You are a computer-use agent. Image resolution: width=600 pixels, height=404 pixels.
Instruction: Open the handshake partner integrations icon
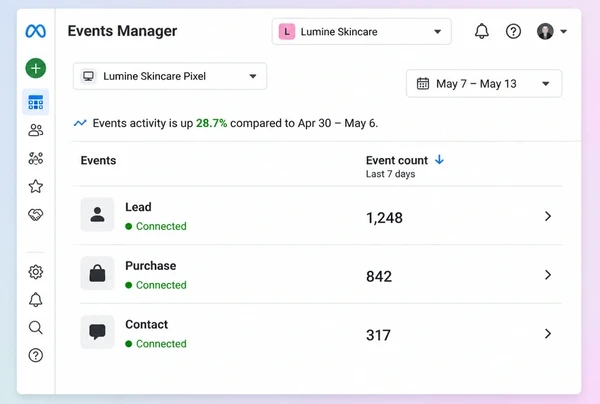coord(36,215)
